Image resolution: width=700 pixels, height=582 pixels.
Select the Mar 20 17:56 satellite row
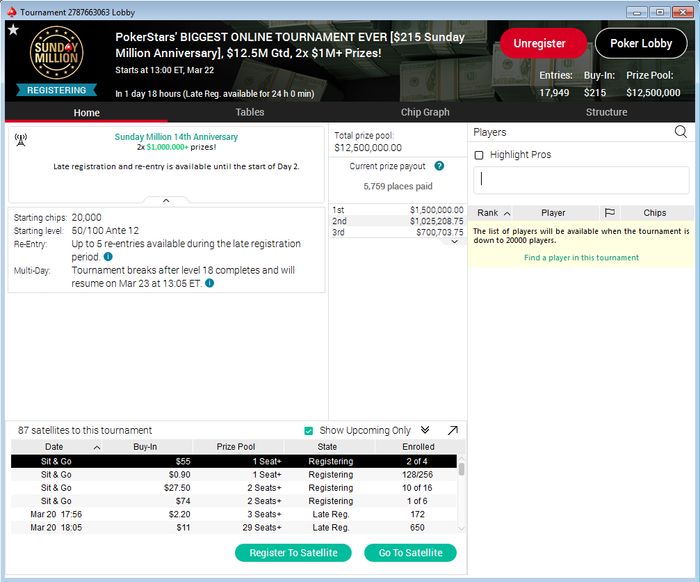pos(233,514)
